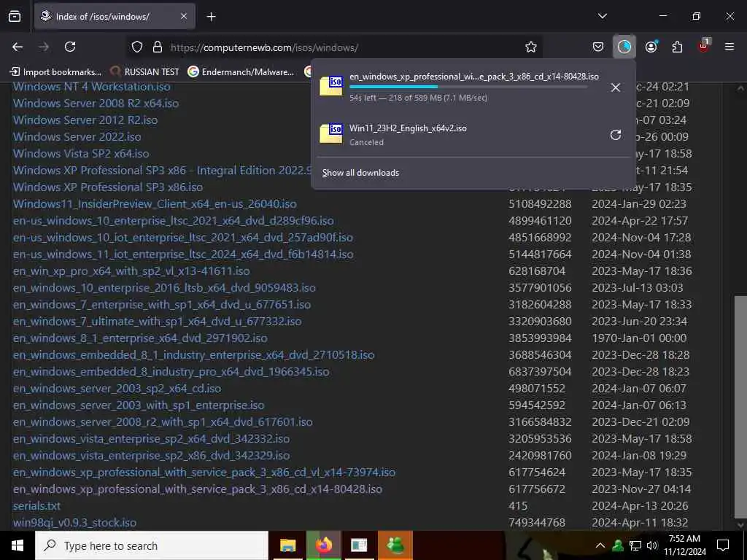747x560 pixels.
Task: Open tracking protection shield icon
Action: [137, 47]
